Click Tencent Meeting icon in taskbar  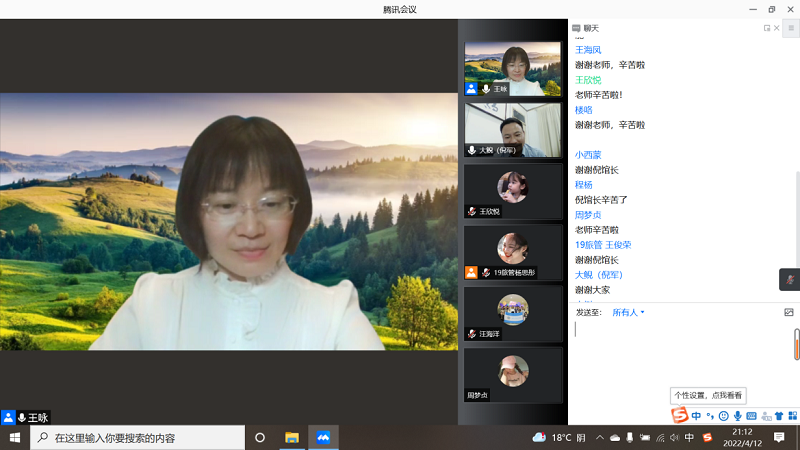click(323, 438)
